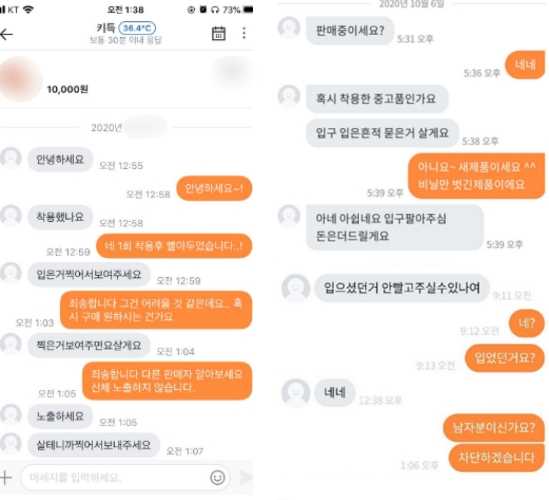Tap the back arrow icon
This screenshot has width=549, height=500.
coord(7,34)
